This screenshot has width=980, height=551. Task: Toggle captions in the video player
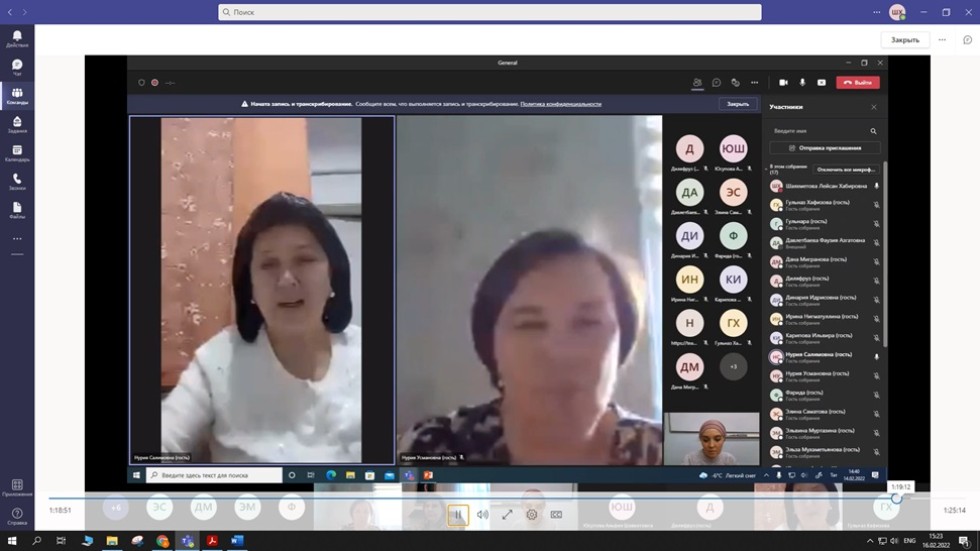pyautogui.click(x=556, y=515)
